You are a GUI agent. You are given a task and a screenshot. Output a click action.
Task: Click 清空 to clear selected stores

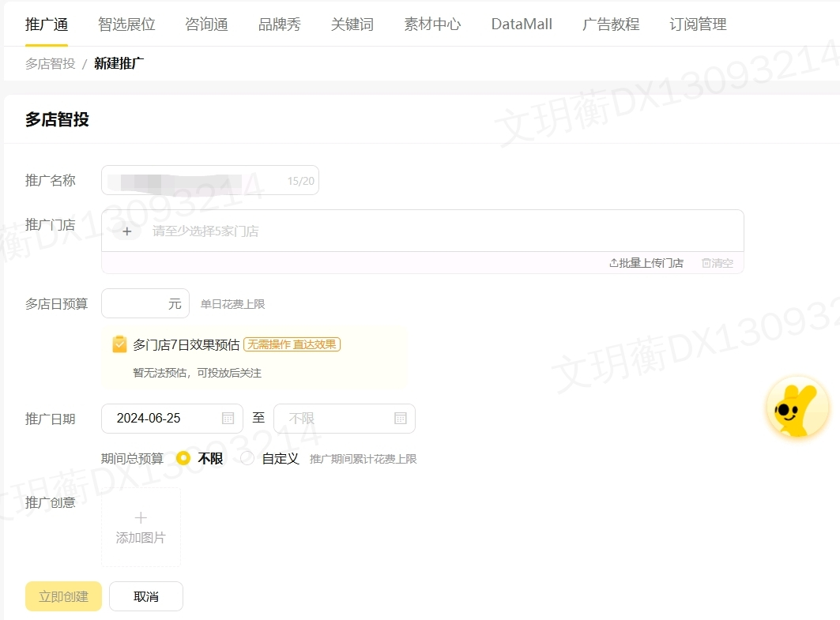click(x=718, y=263)
